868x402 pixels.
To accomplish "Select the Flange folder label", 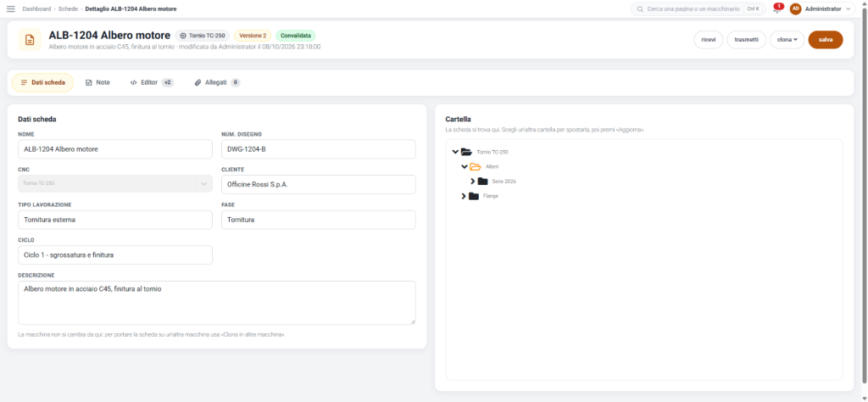I will (x=491, y=196).
